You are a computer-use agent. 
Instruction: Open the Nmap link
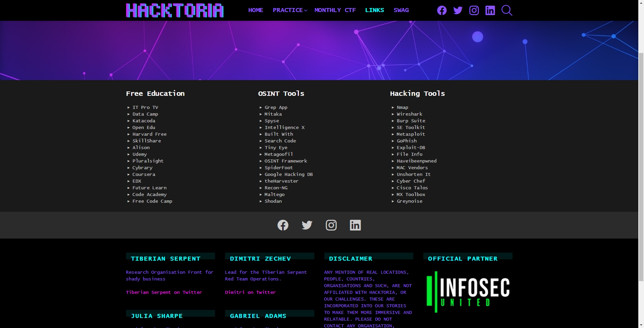point(402,107)
